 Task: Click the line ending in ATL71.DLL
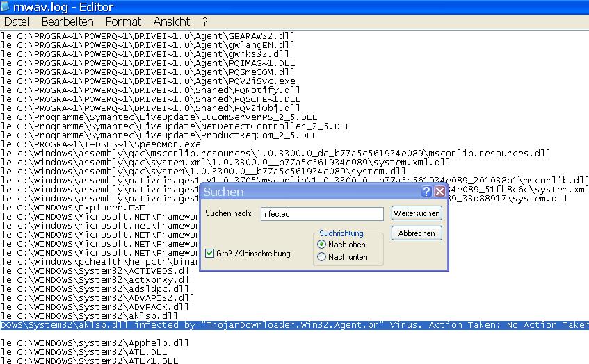click(x=90, y=361)
